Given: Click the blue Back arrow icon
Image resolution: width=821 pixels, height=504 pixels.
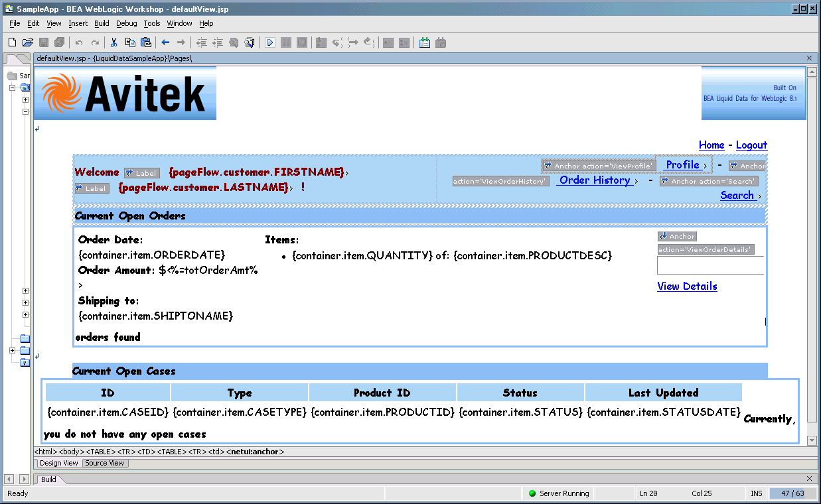Looking at the screenshot, I should pyautogui.click(x=165, y=42).
